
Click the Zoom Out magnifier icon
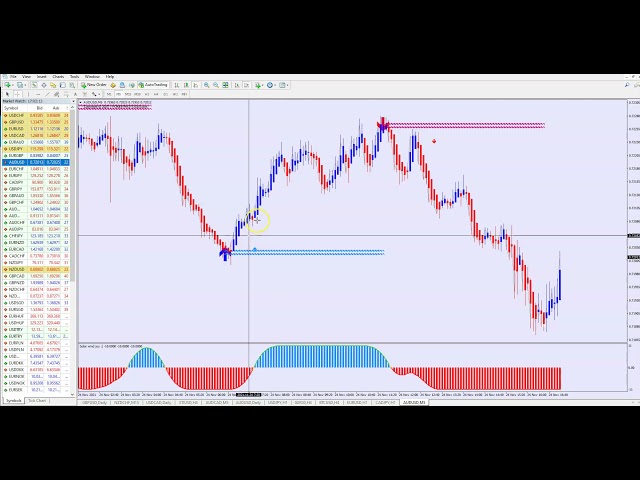pos(215,85)
